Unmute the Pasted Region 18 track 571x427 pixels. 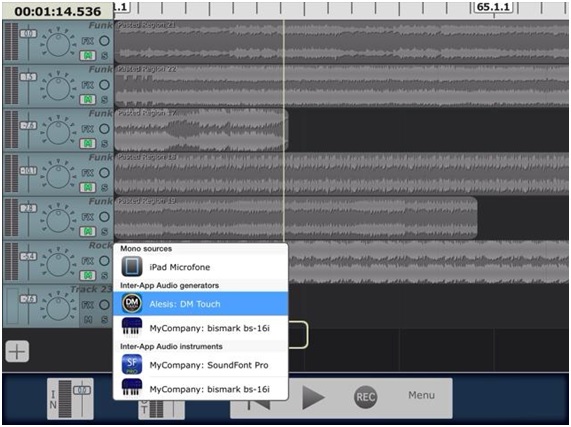[88, 188]
